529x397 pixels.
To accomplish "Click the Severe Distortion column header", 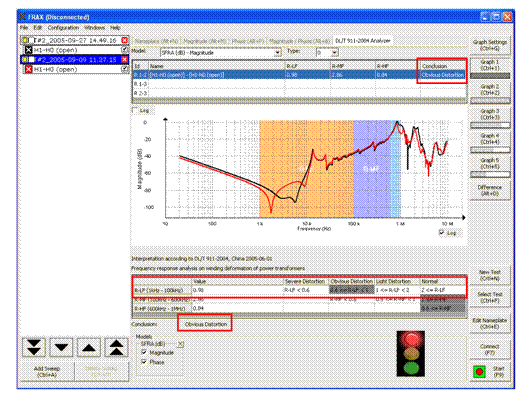I will [x=305, y=281].
